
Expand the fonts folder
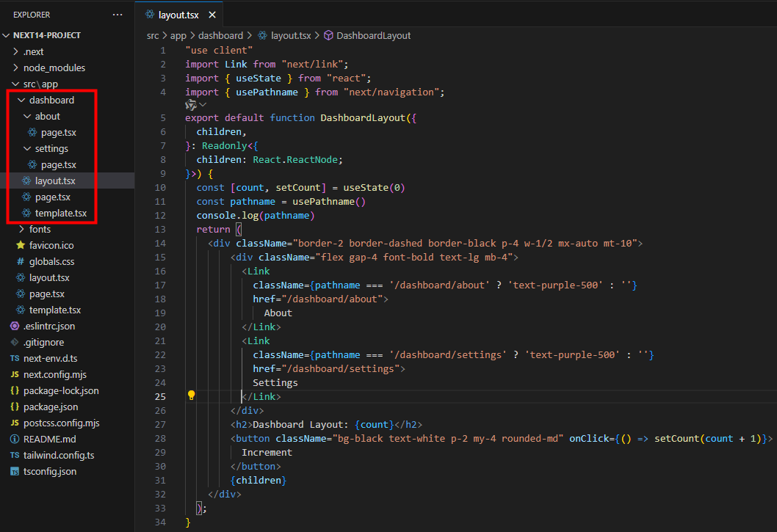[x=21, y=230]
